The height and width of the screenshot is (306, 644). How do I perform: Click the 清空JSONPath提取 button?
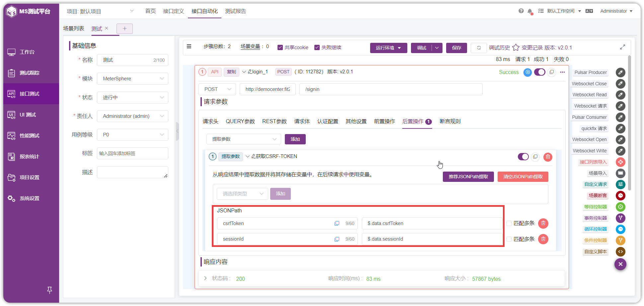click(x=523, y=177)
